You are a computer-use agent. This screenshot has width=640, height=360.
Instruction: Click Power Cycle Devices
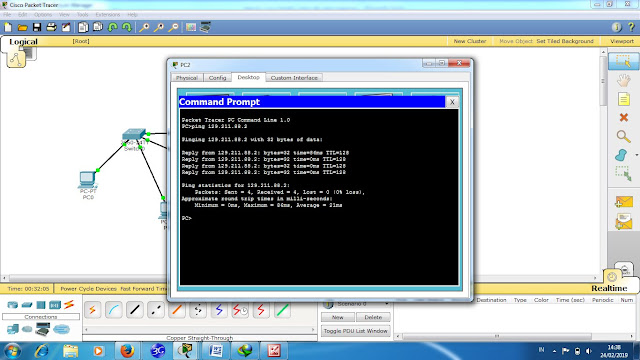tap(89, 289)
